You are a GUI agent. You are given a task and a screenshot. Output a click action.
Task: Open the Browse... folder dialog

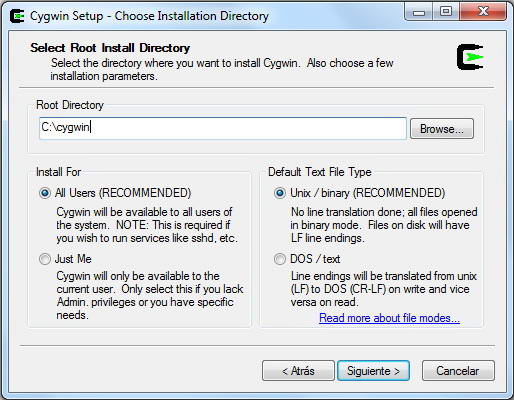point(442,129)
